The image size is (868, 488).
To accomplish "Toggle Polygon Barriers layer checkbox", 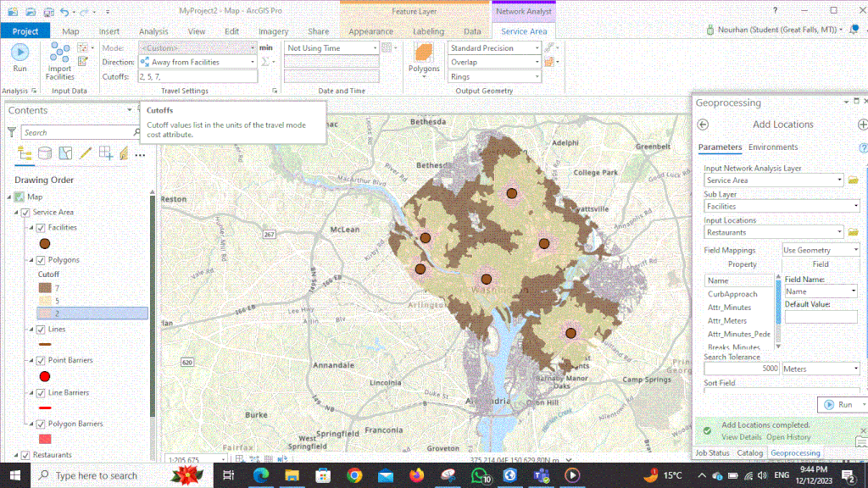I will pyautogui.click(x=41, y=424).
